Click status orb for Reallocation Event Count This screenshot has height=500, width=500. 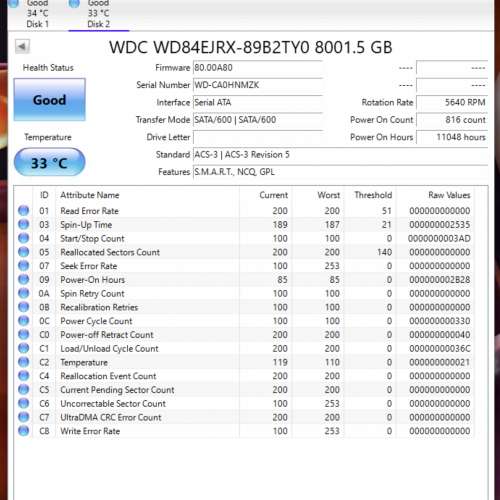[23, 376]
